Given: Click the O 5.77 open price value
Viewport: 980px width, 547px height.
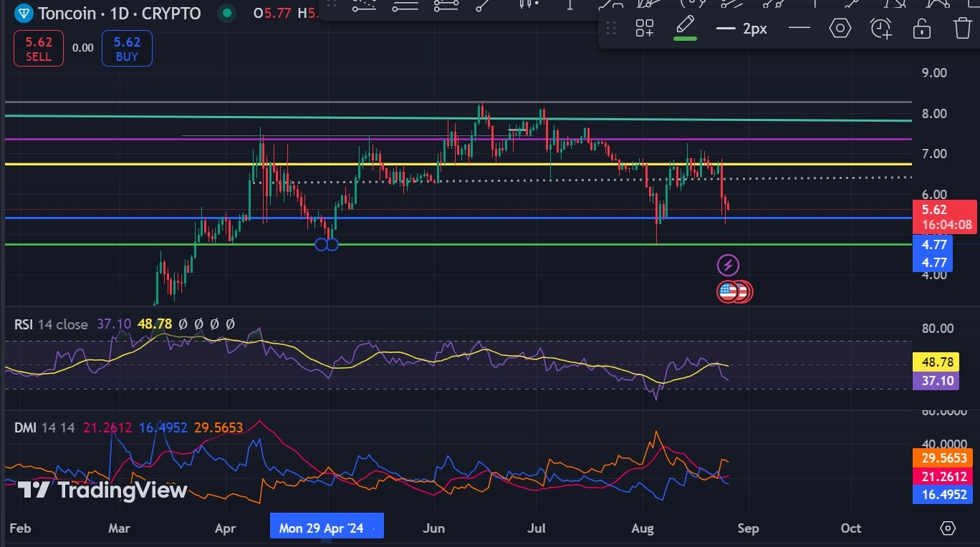Looking at the screenshot, I should (272, 13).
